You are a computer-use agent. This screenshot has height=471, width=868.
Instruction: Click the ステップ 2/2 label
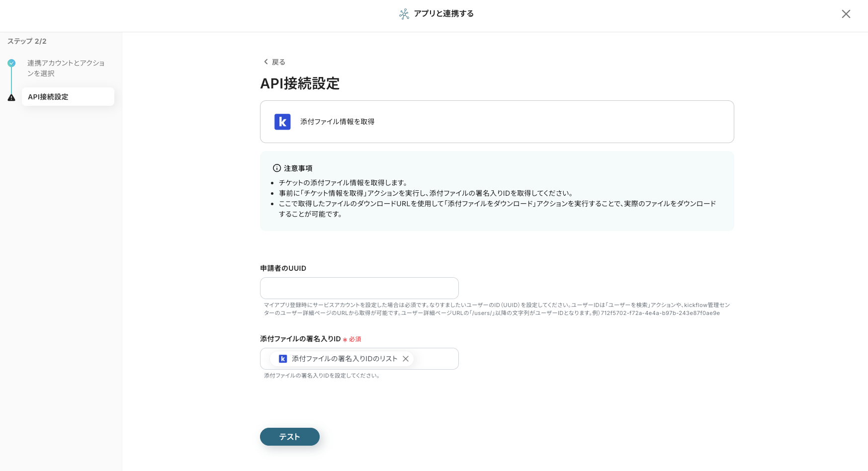(27, 41)
